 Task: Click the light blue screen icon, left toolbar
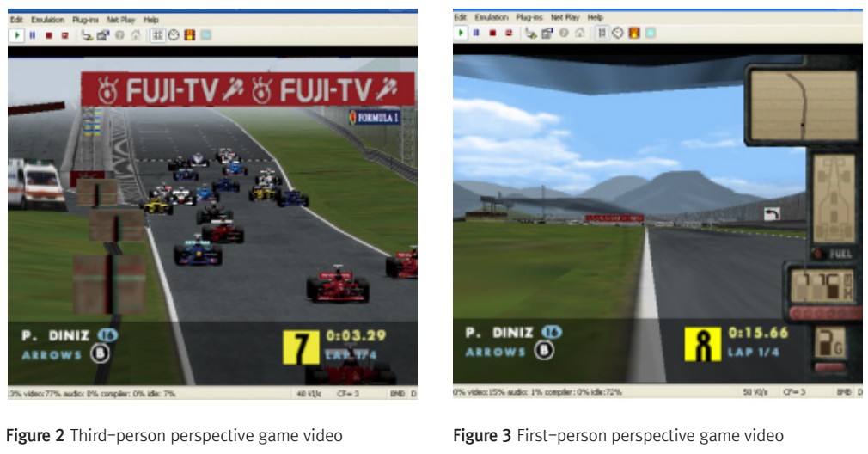205,35
